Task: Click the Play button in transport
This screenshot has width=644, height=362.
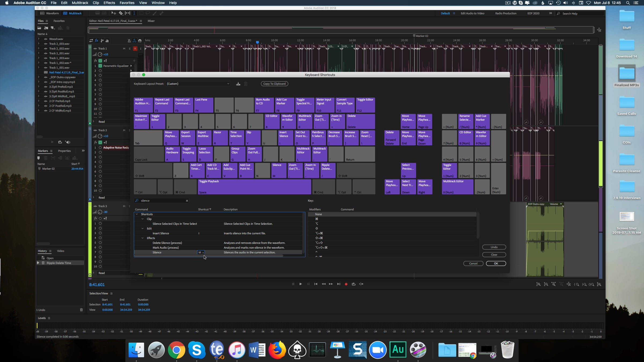Action: click(301, 284)
